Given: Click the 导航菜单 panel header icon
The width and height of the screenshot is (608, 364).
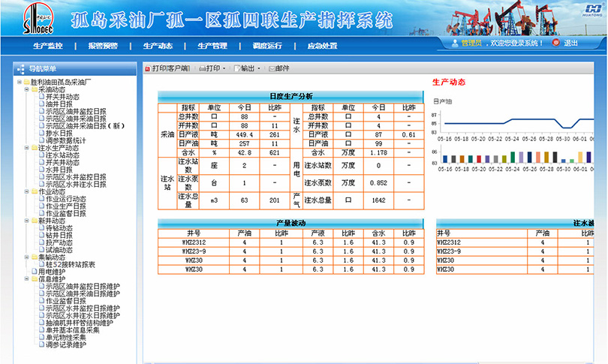Looking at the screenshot, I should coord(22,68).
